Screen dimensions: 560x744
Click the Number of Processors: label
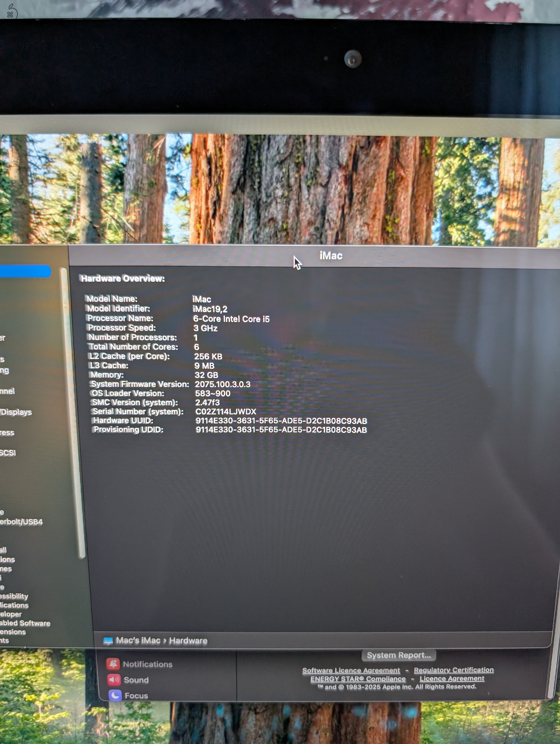pyautogui.click(x=132, y=337)
